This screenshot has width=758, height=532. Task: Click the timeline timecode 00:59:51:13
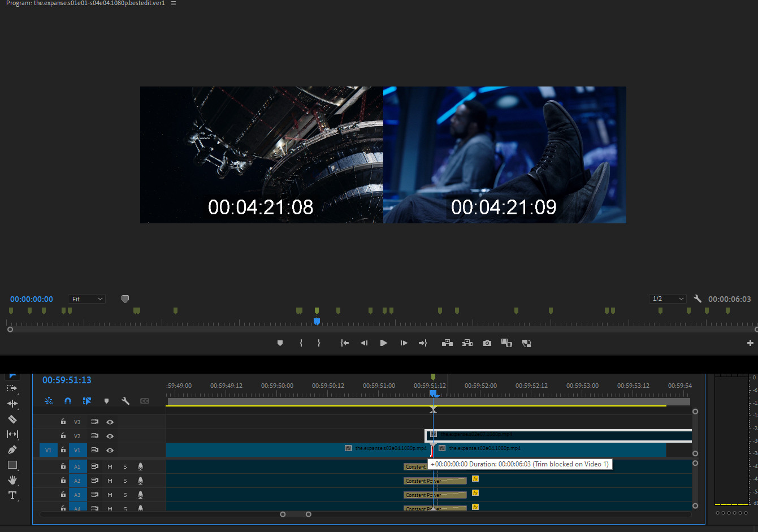[x=67, y=380]
